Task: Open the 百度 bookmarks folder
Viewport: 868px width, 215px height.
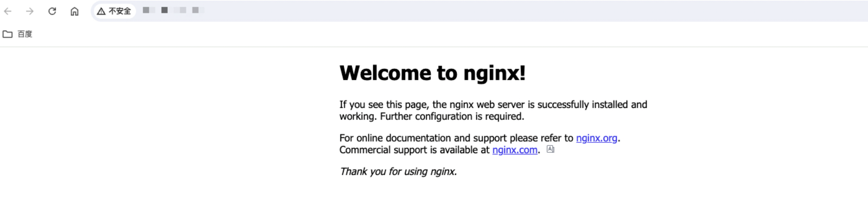Action: click(x=17, y=34)
